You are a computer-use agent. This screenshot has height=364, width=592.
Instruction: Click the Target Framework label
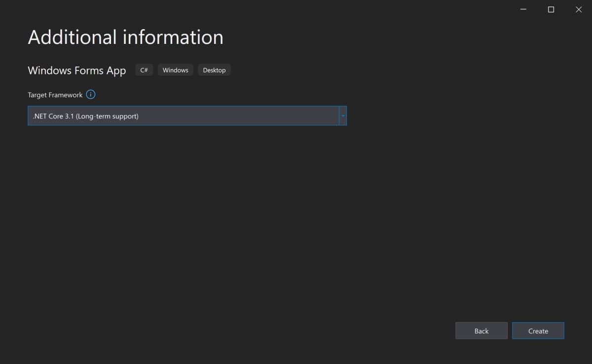pos(56,94)
